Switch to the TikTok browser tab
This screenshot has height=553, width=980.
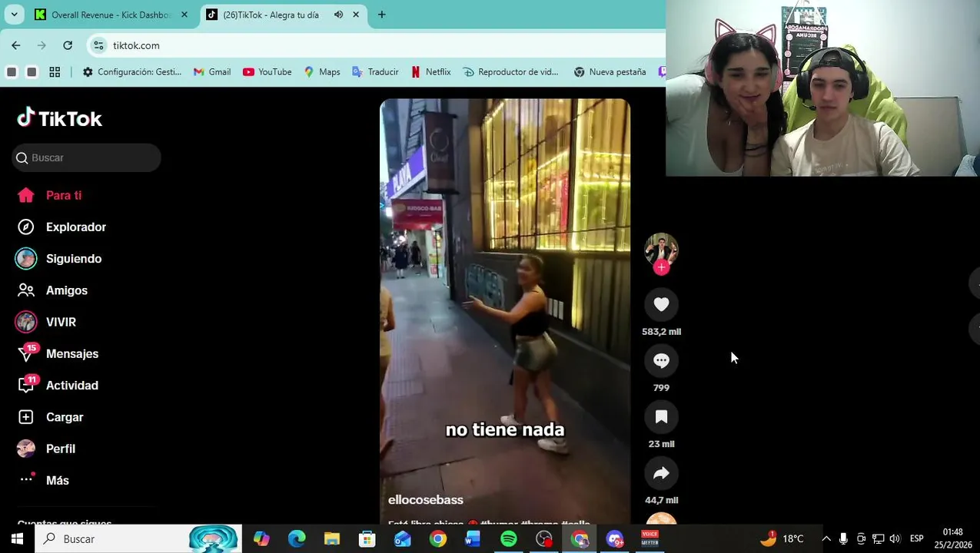coord(271,15)
